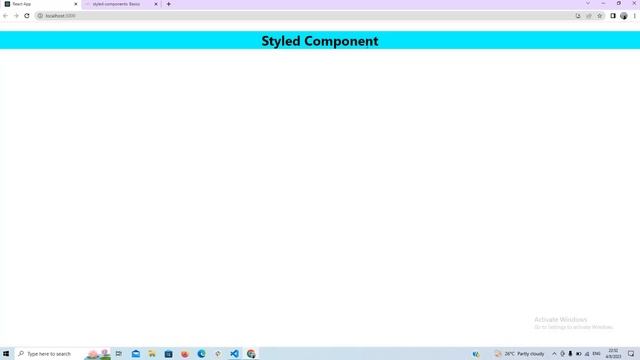Open the battery status icon
Screen dimensions: 640x360
coord(578,354)
